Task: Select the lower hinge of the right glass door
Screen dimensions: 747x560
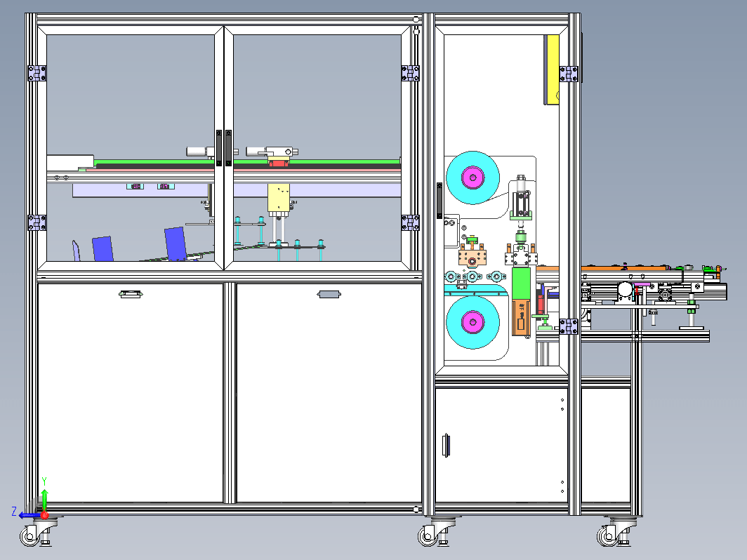Action: pyautogui.click(x=410, y=222)
